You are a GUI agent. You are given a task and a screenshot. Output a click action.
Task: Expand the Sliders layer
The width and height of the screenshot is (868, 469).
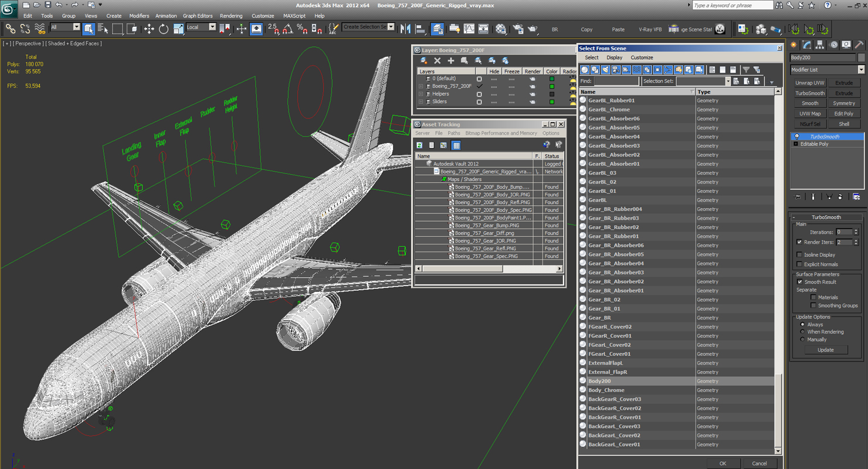coord(421,101)
